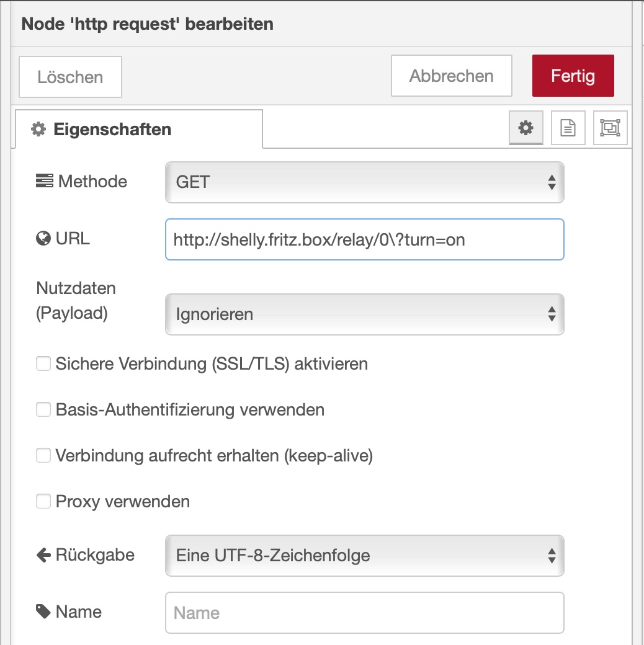
Task: Open Rückgabe UTF-8-Zeichenfolge dropdown
Action: pos(364,555)
